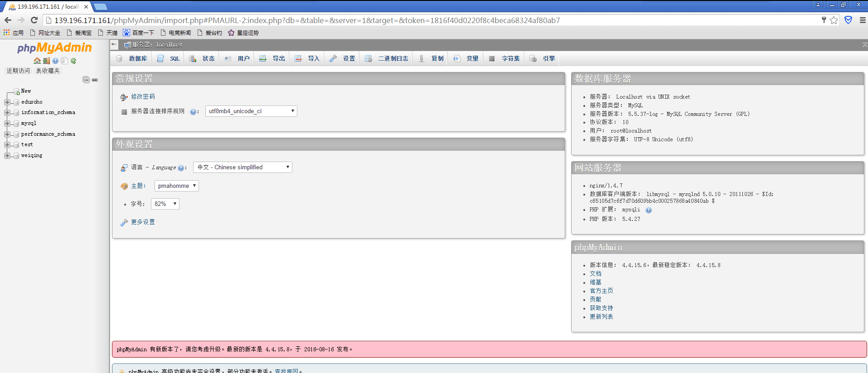Image resolution: width=868 pixels, height=373 pixels.
Task: Select the test database in tree
Action: click(27, 144)
